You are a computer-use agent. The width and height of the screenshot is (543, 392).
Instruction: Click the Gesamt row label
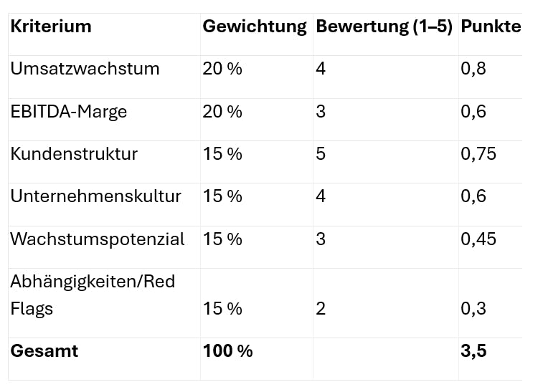click(x=44, y=351)
